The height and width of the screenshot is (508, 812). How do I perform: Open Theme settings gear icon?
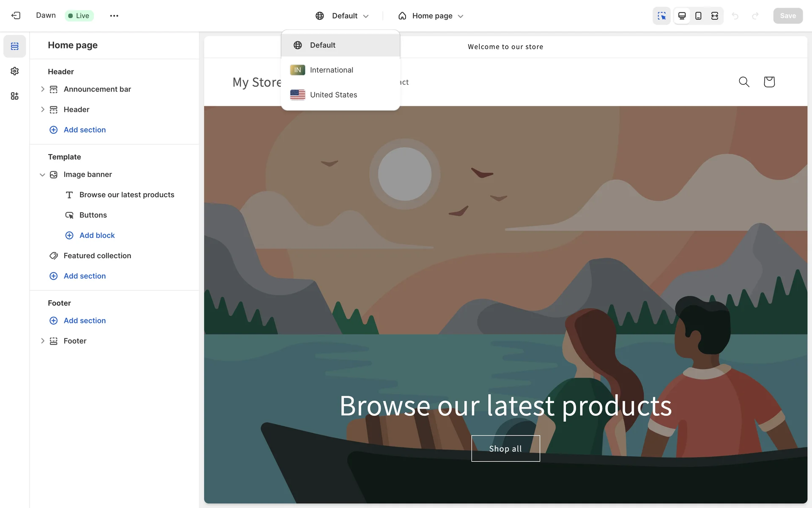(15, 71)
